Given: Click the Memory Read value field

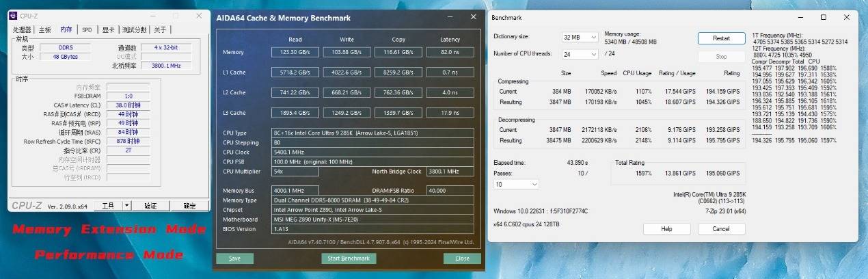Looking at the screenshot, I should coord(295,52).
